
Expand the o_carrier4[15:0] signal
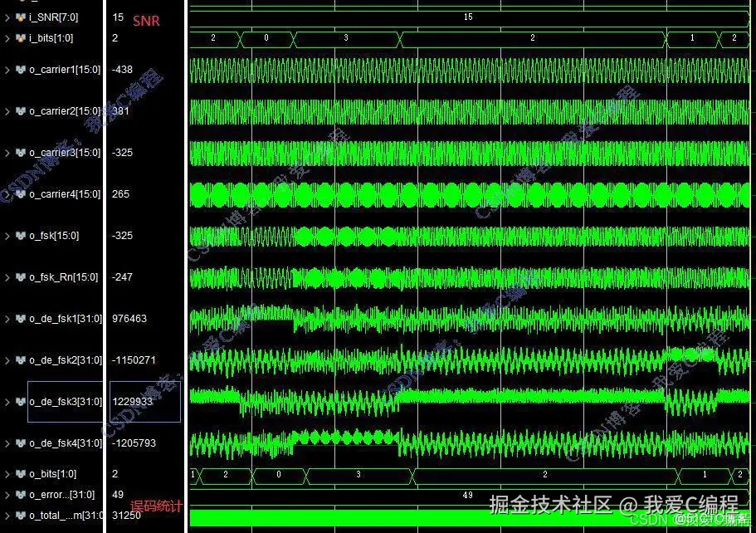(7, 194)
